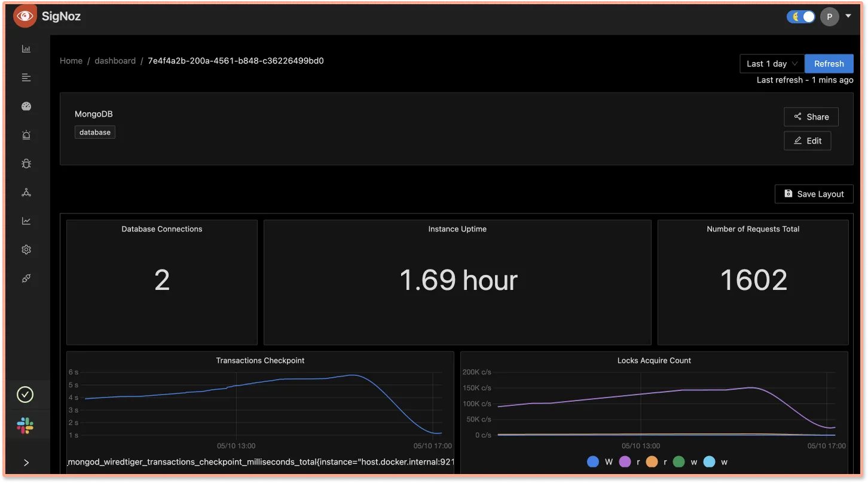The height and width of the screenshot is (483, 868).
Task: Select the Transactions Checkpoint panel title
Action: (260, 360)
